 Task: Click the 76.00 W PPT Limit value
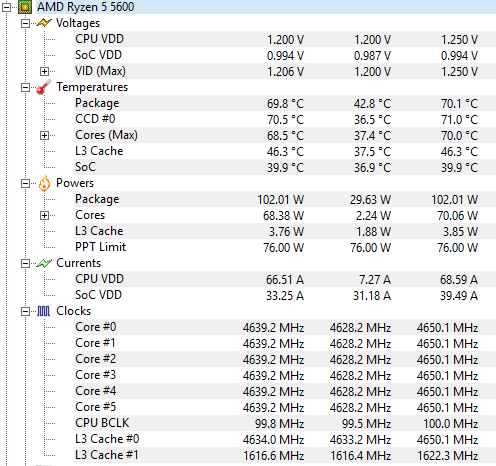[x=284, y=248]
